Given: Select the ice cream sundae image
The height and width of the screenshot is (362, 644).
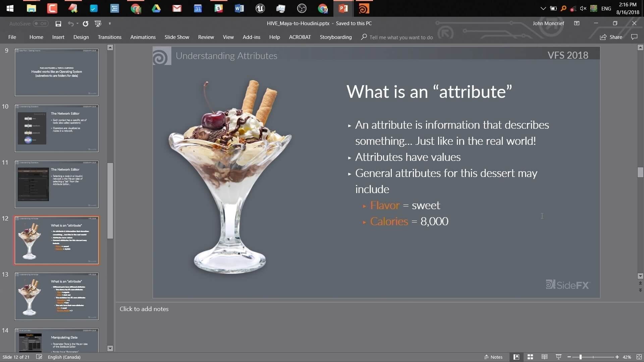Looking at the screenshot, I should [230, 177].
